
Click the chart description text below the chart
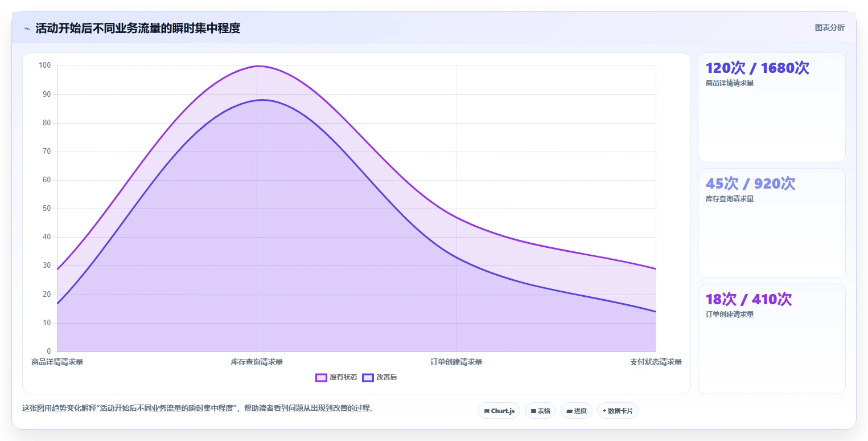point(198,408)
